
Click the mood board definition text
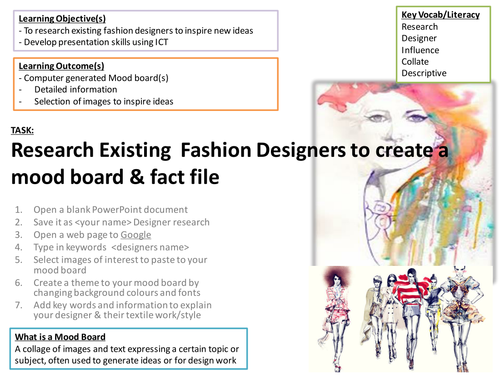coord(127,355)
